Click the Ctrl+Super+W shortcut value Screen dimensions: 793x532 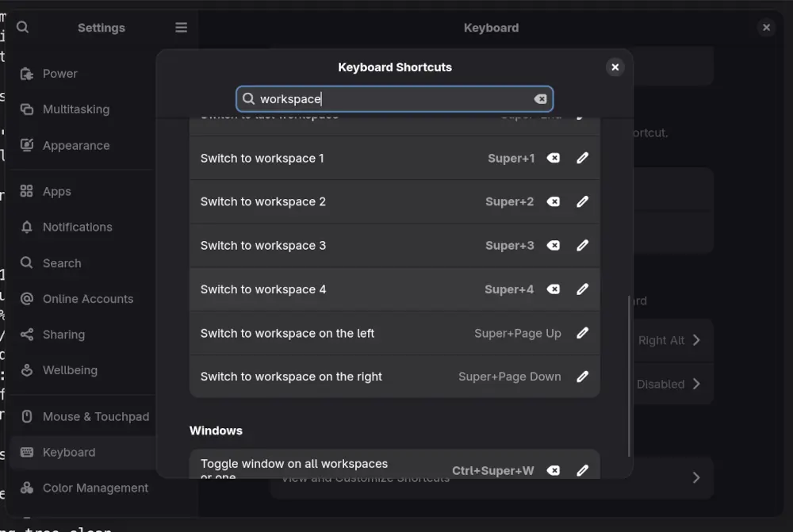[x=492, y=471]
